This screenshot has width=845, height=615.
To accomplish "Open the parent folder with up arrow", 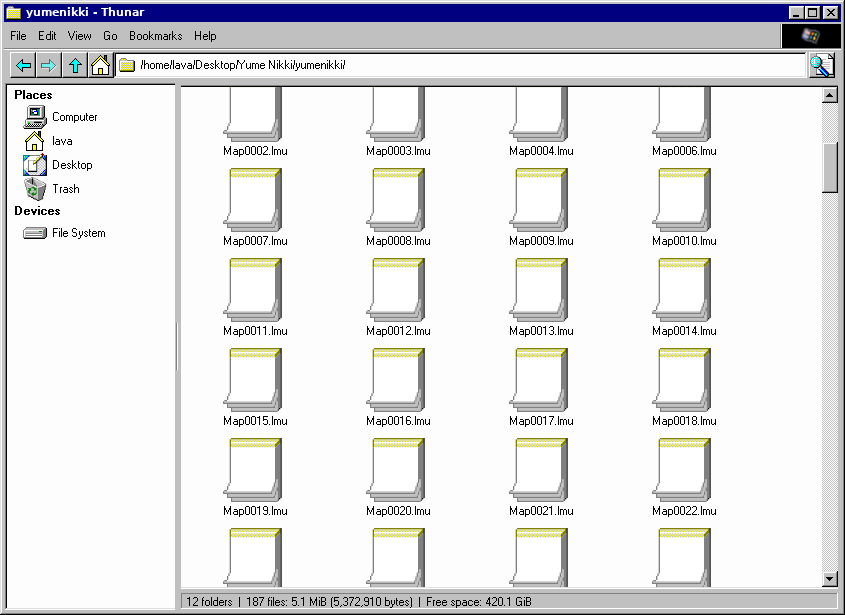I will pos(75,65).
